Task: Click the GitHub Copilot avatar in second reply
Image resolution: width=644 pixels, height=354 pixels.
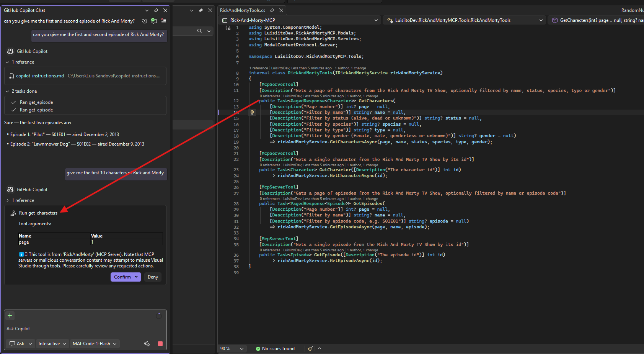Action: tap(10, 190)
